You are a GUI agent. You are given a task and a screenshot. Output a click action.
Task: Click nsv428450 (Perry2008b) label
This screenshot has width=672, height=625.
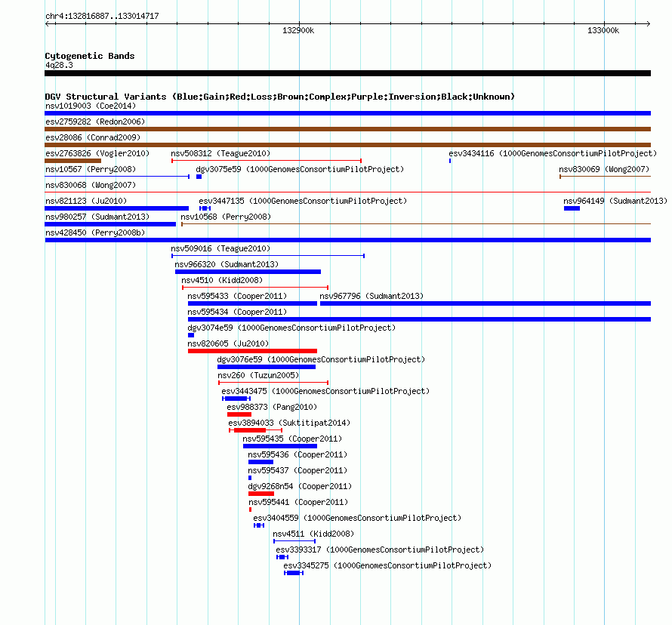tap(95, 232)
